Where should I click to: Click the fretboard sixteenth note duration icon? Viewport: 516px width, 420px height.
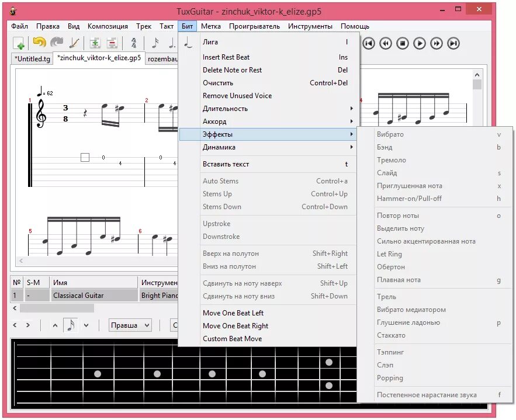click(x=71, y=325)
